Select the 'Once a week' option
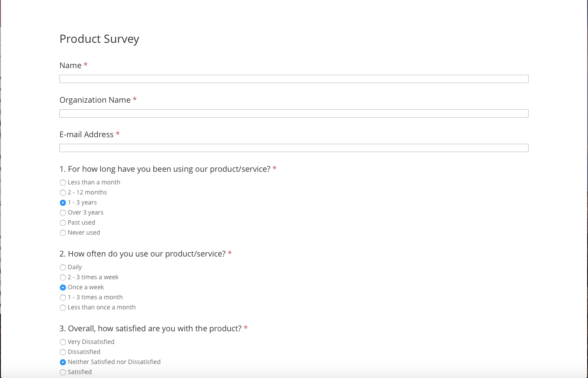Screen dimensions: 588x378 coord(63,288)
